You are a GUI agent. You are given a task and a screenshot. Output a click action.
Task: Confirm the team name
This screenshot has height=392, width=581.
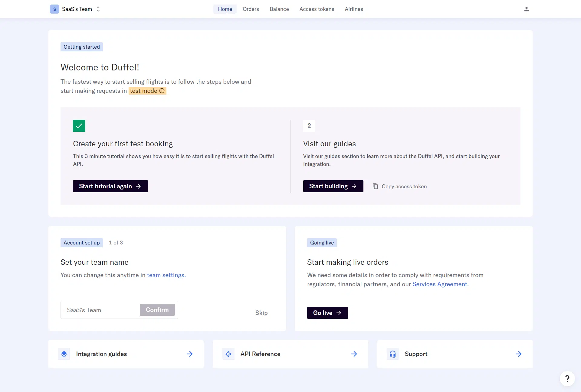tap(157, 310)
